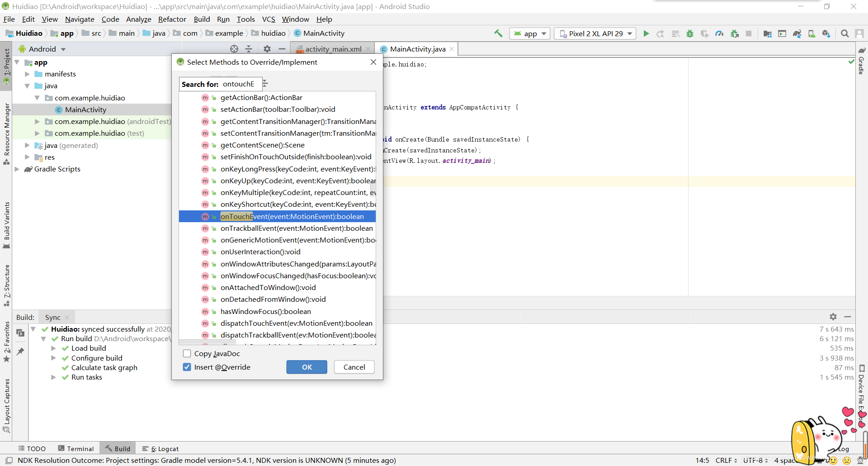Open the app run configuration dropdown
Image resolution: width=868 pixels, height=466 pixels.
[530, 33]
